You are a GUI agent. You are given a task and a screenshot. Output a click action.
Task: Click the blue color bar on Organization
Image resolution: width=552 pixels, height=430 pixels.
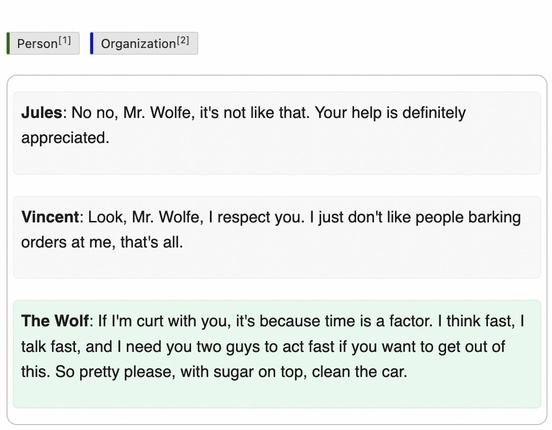(x=92, y=43)
